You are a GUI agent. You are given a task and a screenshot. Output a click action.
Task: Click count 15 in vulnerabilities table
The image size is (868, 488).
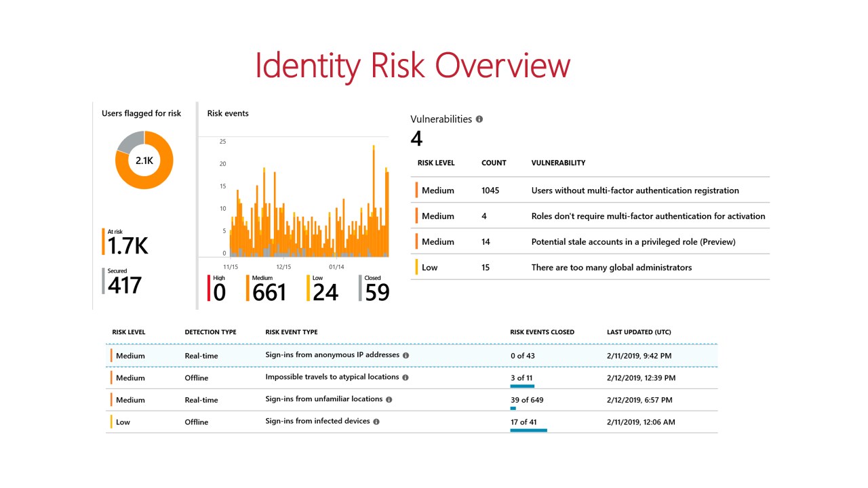coord(486,268)
